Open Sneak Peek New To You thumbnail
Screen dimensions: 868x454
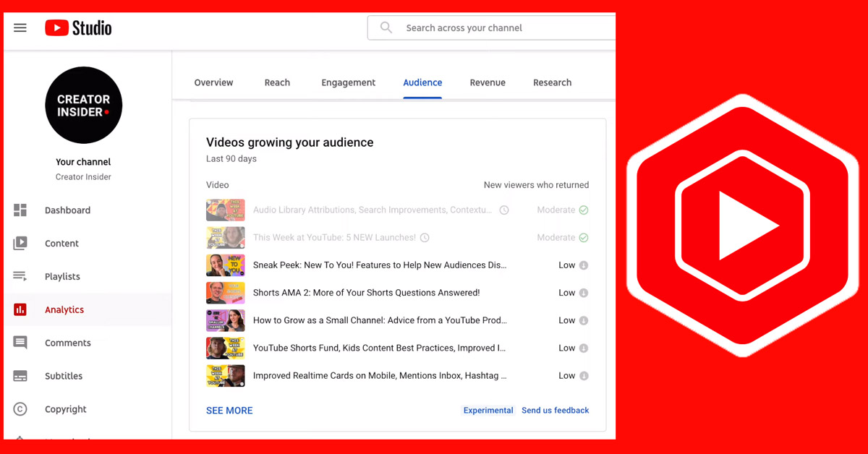pyautogui.click(x=226, y=265)
